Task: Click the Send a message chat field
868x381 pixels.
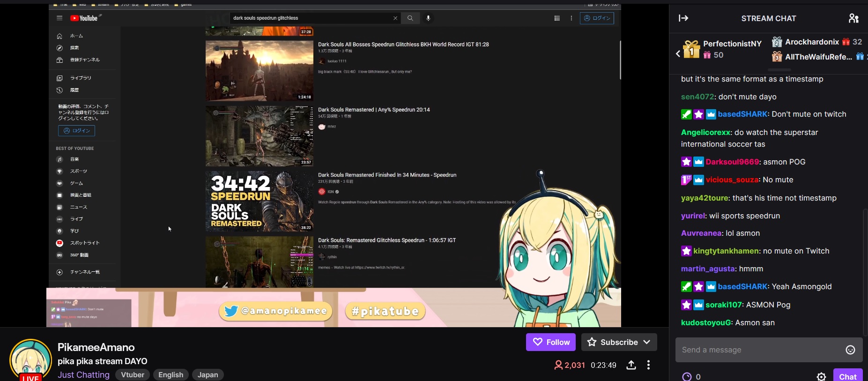Action: click(769, 350)
